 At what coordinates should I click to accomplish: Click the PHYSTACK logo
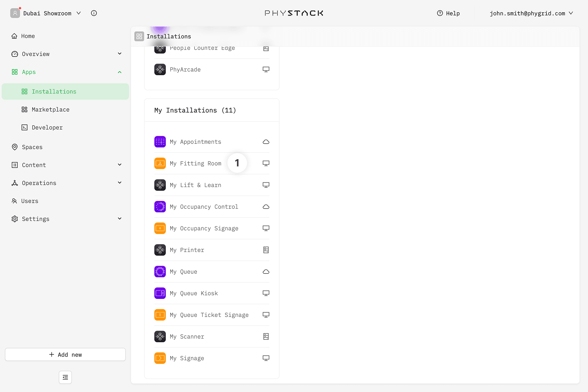click(x=294, y=13)
